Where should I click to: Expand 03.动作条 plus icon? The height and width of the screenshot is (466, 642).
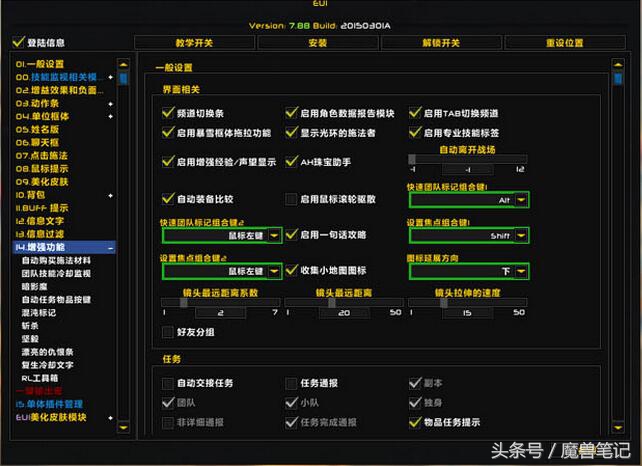coord(110,104)
